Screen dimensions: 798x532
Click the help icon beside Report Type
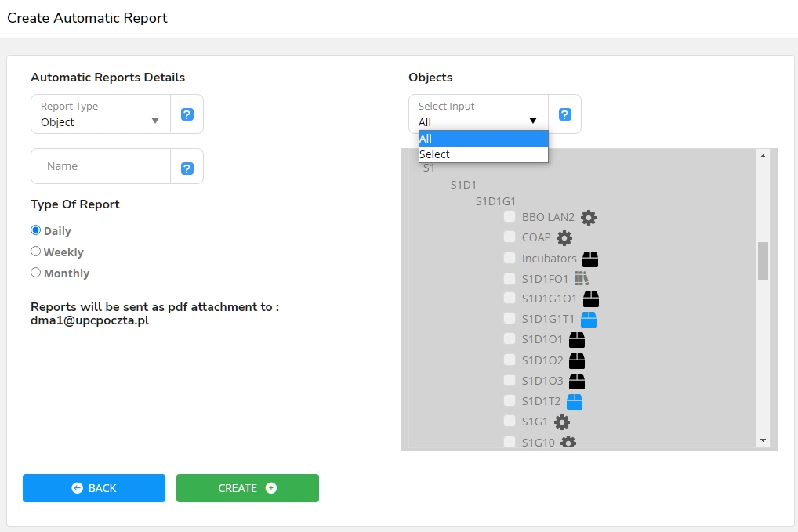pyautogui.click(x=187, y=114)
